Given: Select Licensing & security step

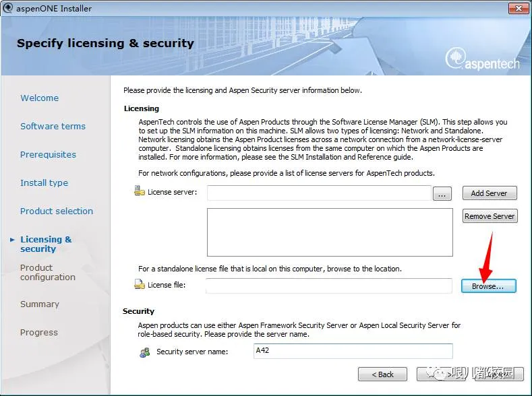Looking at the screenshot, I should (x=46, y=244).
